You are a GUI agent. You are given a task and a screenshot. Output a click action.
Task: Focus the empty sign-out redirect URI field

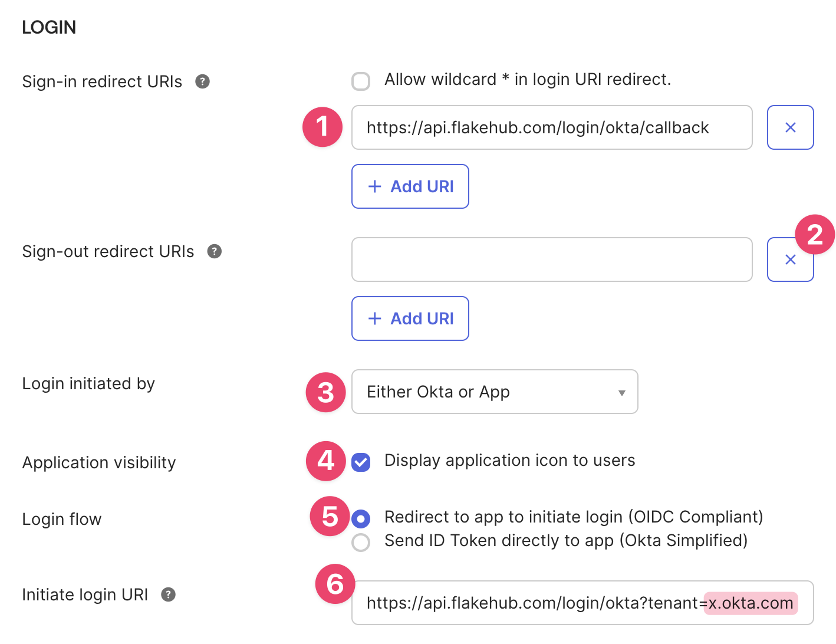551,259
